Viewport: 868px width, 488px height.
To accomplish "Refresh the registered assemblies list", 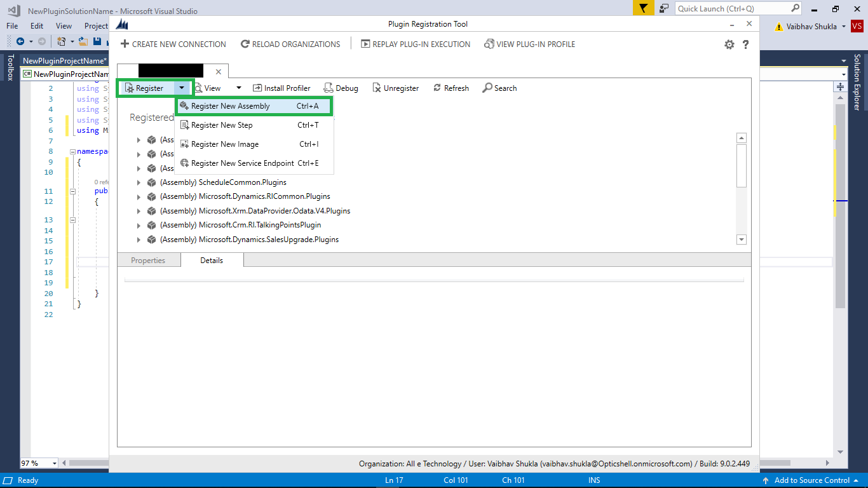I will (x=451, y=88).
